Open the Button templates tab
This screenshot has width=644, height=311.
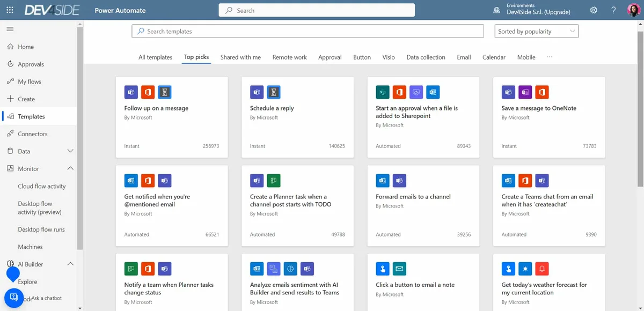tap(362, 57)
